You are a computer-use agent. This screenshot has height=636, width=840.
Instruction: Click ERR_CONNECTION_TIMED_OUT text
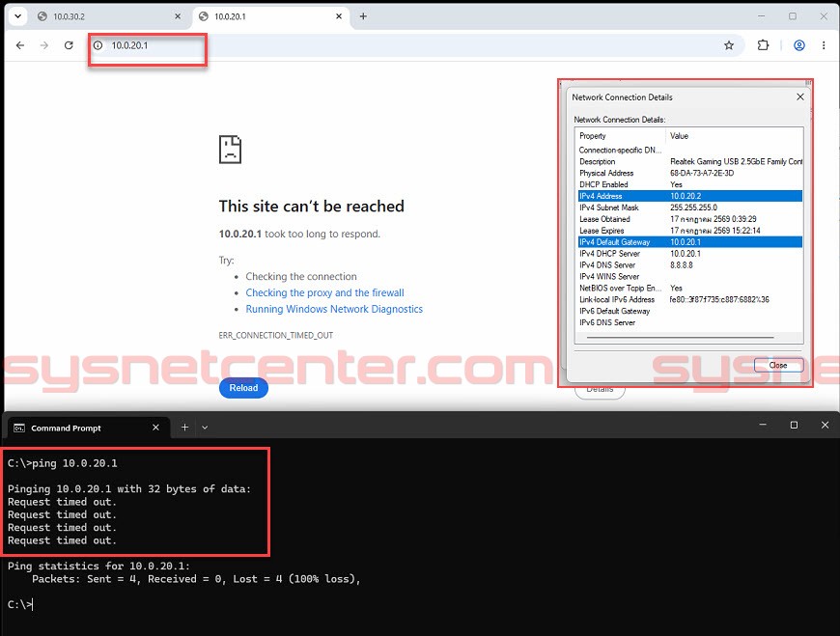276,335
